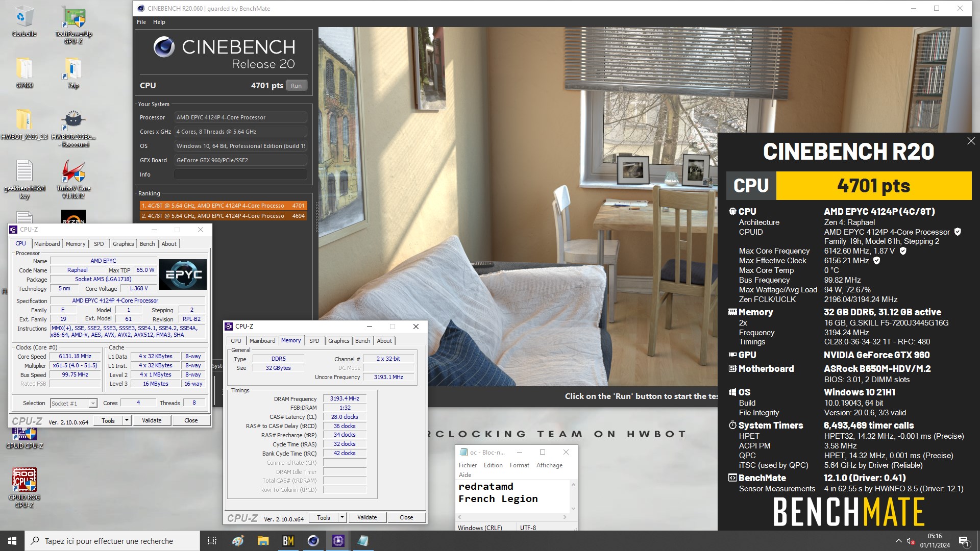Open CPUID CPU-Z desktop shortcut
The width and height of the screenshot is (980, 551).
24,438
